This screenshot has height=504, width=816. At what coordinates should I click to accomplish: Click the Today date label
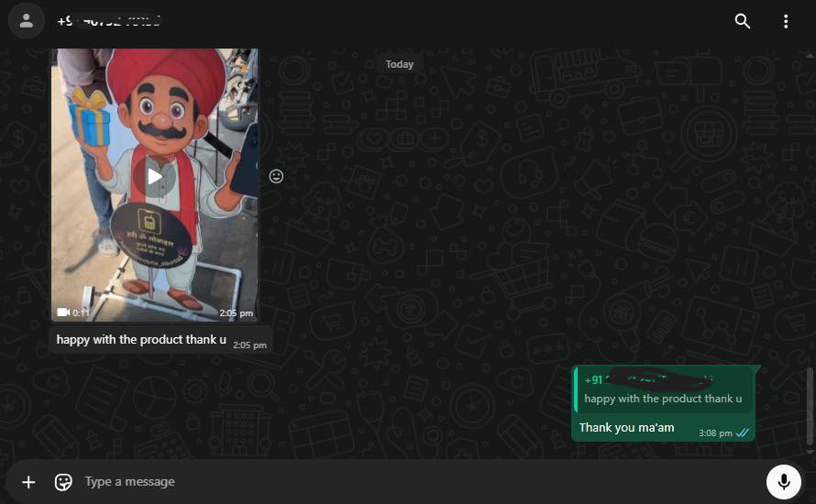click(400, 64)
